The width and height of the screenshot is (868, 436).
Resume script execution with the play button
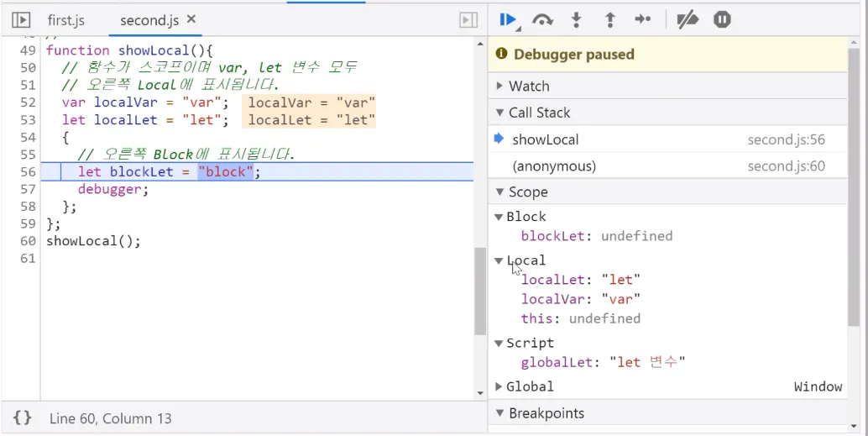pyautogui.click(x=508, y=20)
